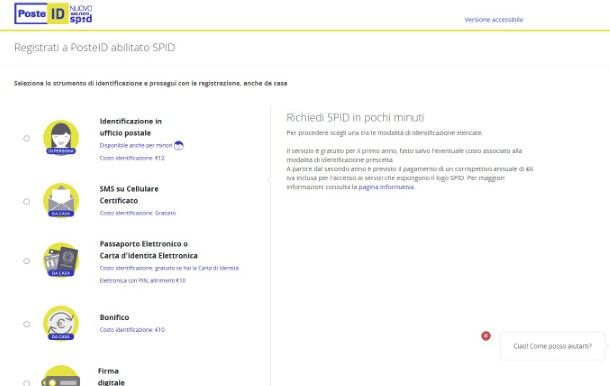This screenshot has height=386, width=610.
Task: Click the 'Firma digitale' option title
Action: pyautogui.click(x=111, y=377)
